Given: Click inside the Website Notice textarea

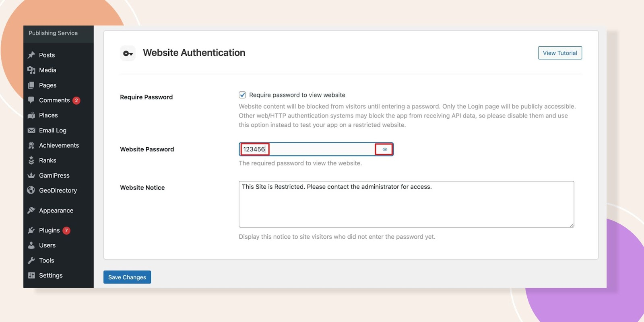Looking at the screenshot, I should pos(407,204).
